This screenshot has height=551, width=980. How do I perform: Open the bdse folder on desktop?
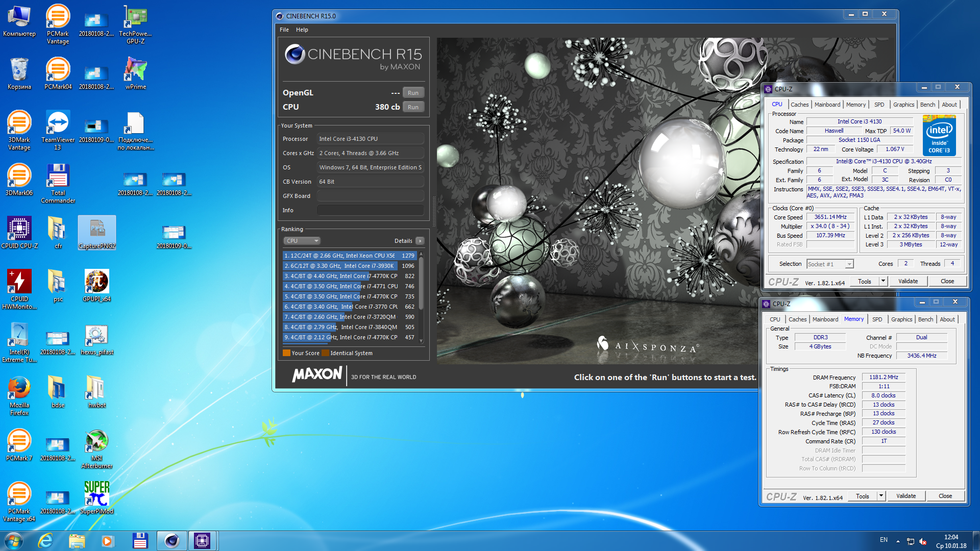[58, 392]
